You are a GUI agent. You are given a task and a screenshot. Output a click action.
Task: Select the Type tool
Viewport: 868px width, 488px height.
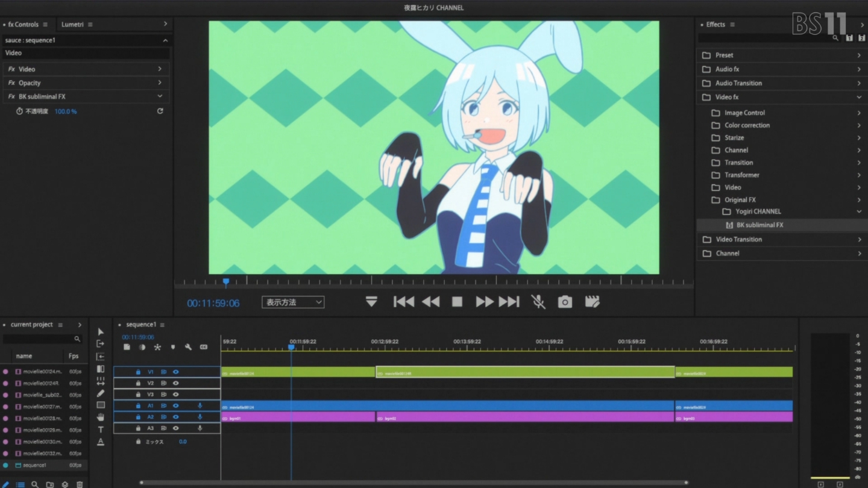click(101, 430)
